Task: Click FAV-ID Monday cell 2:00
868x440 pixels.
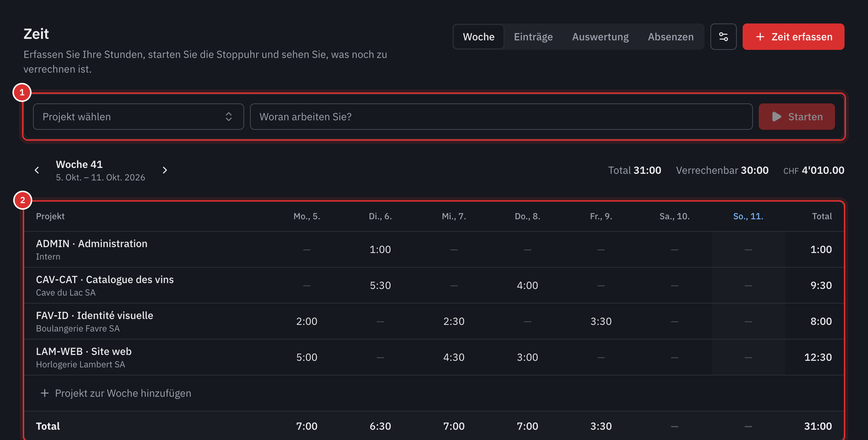Action: pos(307,321)
